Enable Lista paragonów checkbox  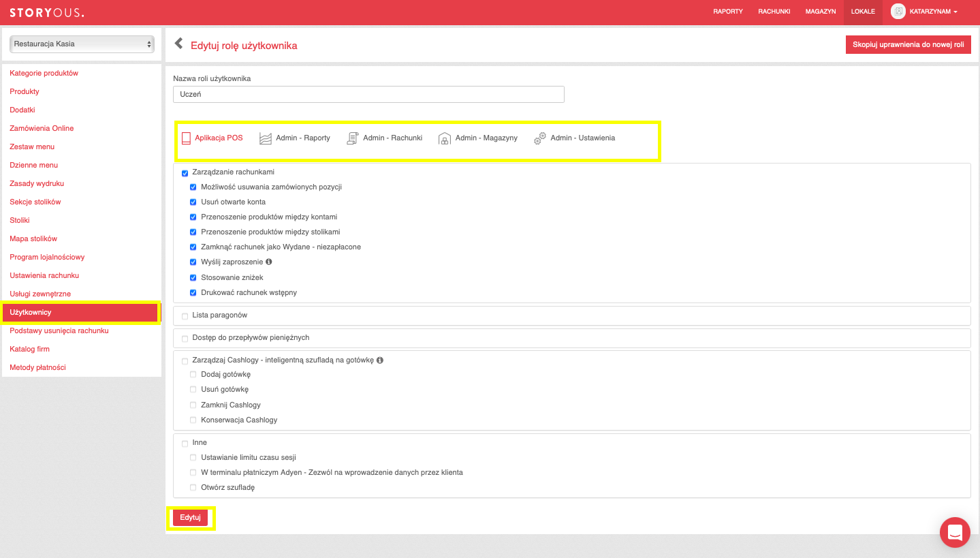(x=185, y=316)
